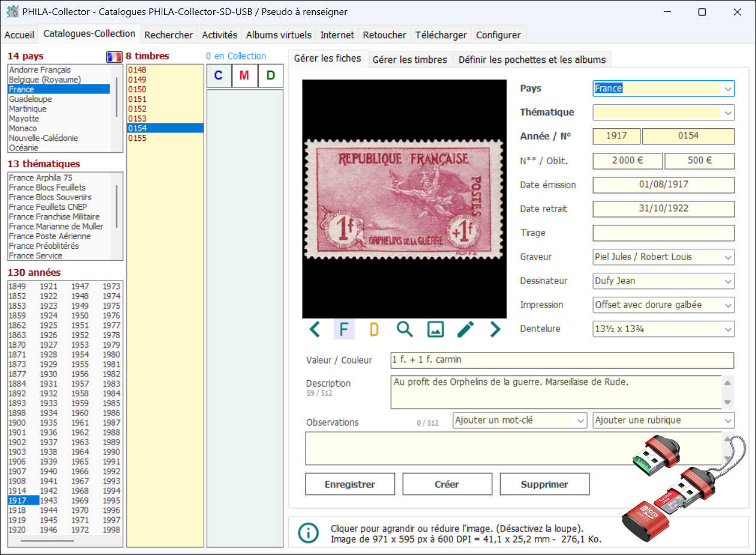The image size is (756, 555).
Task: Open the Rechercher tab
Action: [169, 35]
